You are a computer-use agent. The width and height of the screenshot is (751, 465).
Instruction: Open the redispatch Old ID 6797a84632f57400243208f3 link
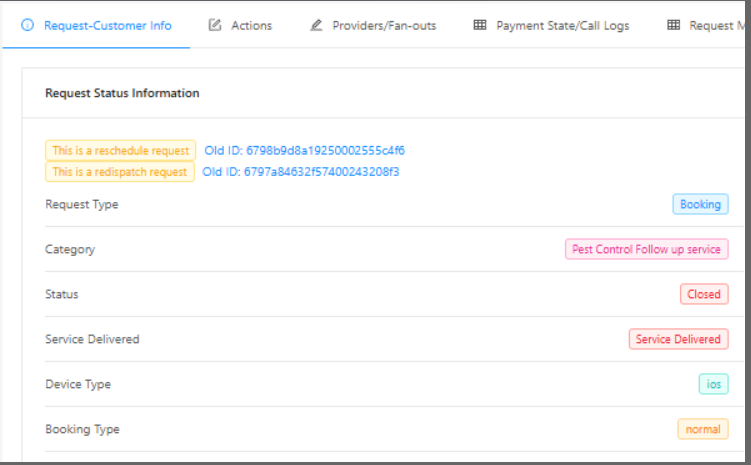(300, 171)
